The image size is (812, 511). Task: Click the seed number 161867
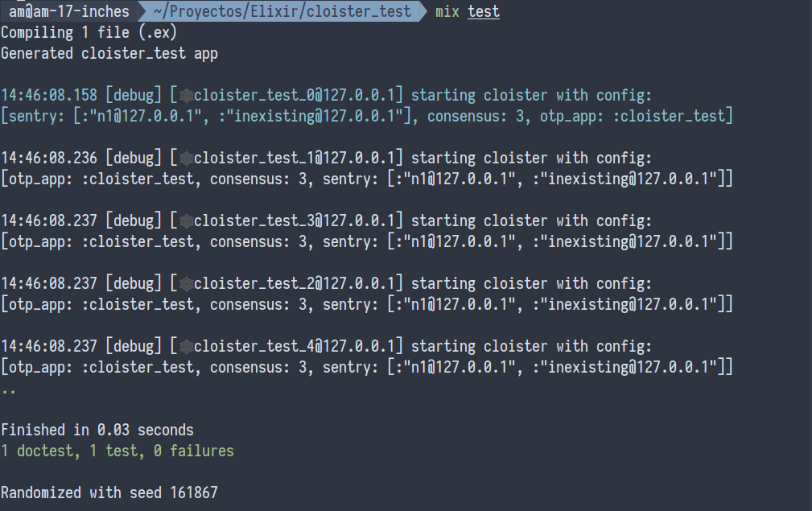194,492
